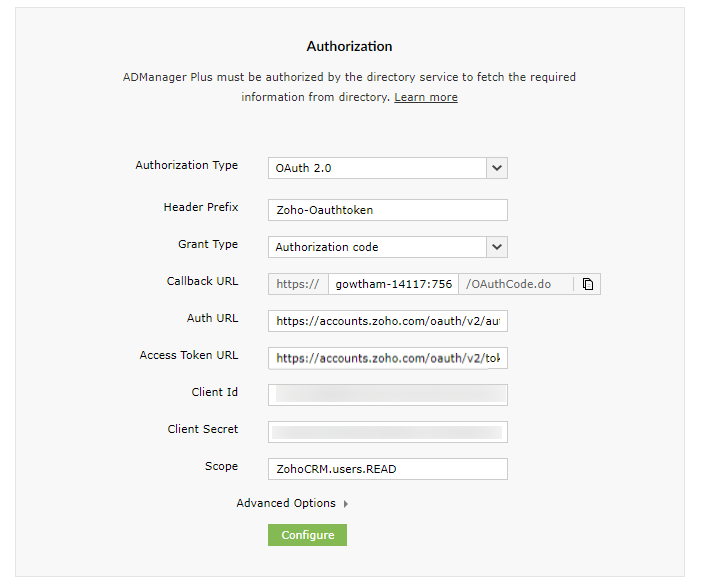Open the Learn more link
702x587 pixels.
[x=426, y=97]
